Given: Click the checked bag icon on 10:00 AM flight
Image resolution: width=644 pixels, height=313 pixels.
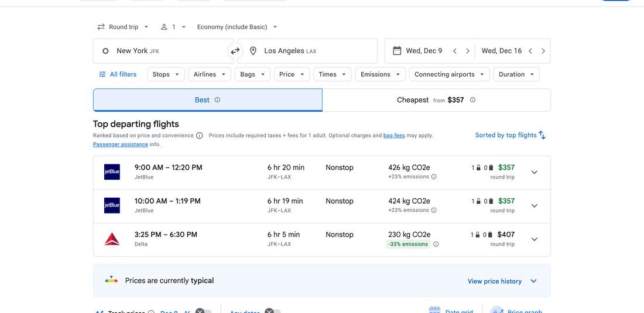Looking at the screenshot, I should pos(491,201).
